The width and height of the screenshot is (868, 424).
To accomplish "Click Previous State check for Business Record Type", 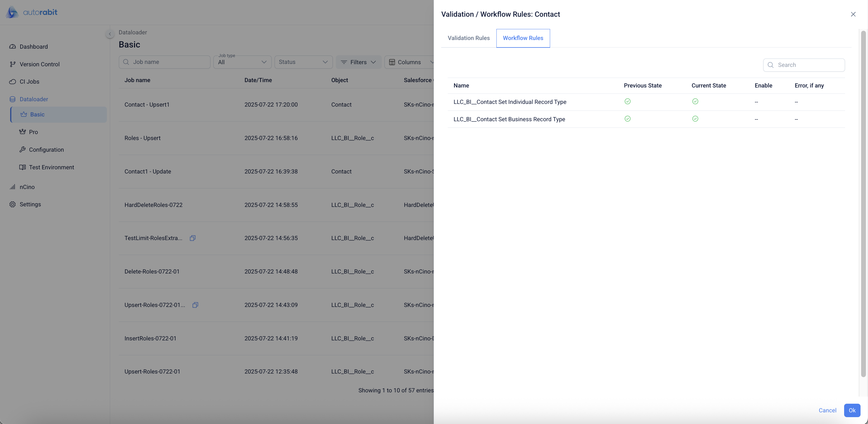I will 627,119.
